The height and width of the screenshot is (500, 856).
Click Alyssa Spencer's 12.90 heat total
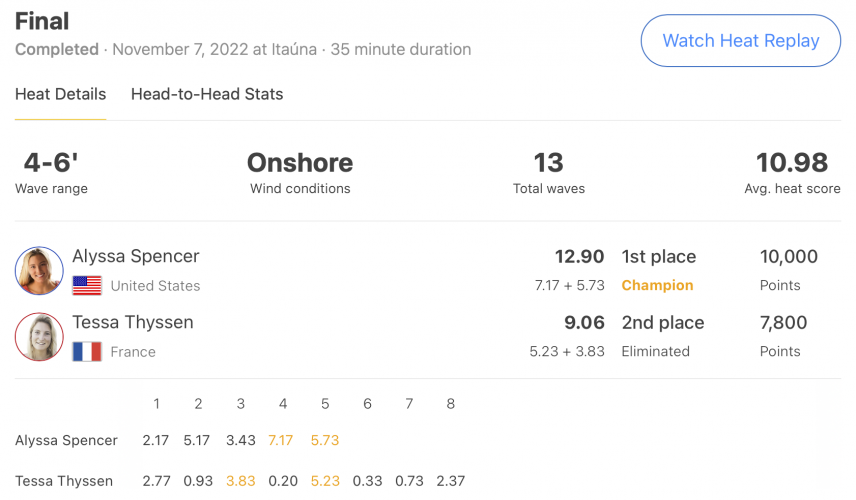click(x=579, y=257)
